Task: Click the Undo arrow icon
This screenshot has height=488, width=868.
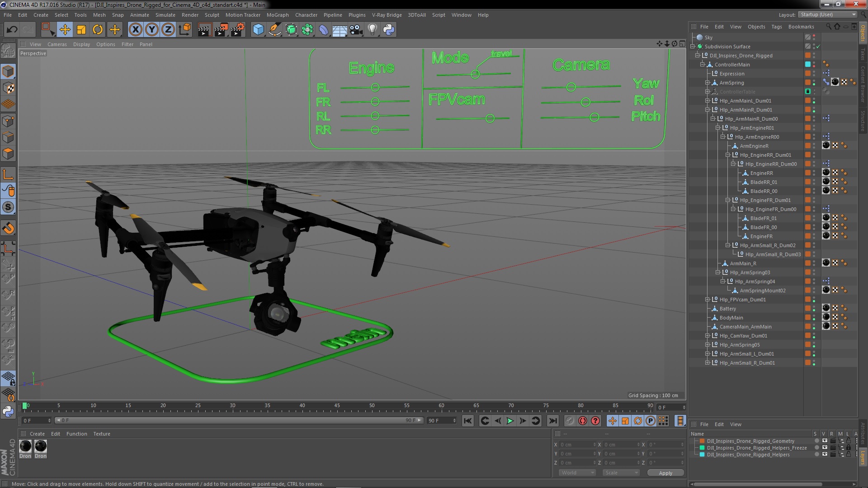Action: (12, 30)
